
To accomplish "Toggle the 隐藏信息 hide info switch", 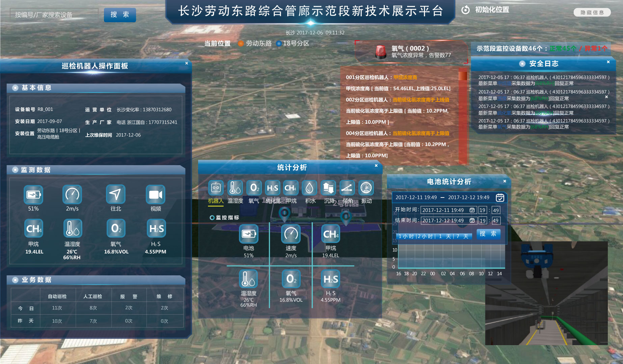I will (592, 12).
